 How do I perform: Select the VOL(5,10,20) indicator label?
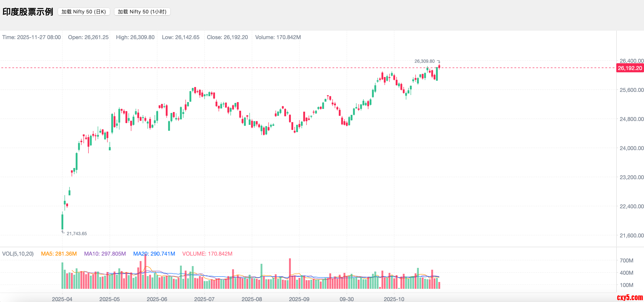(x=18, y=254)
